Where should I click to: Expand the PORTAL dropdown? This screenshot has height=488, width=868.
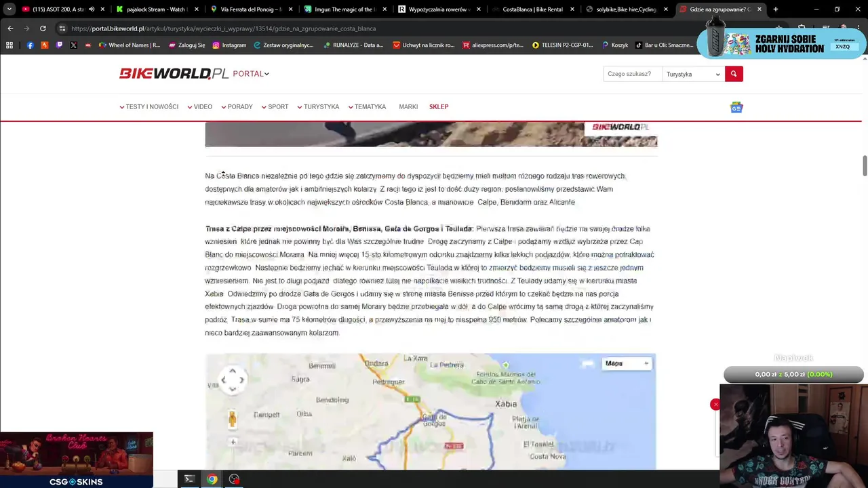pyautogui.click(x=251, y=74)
